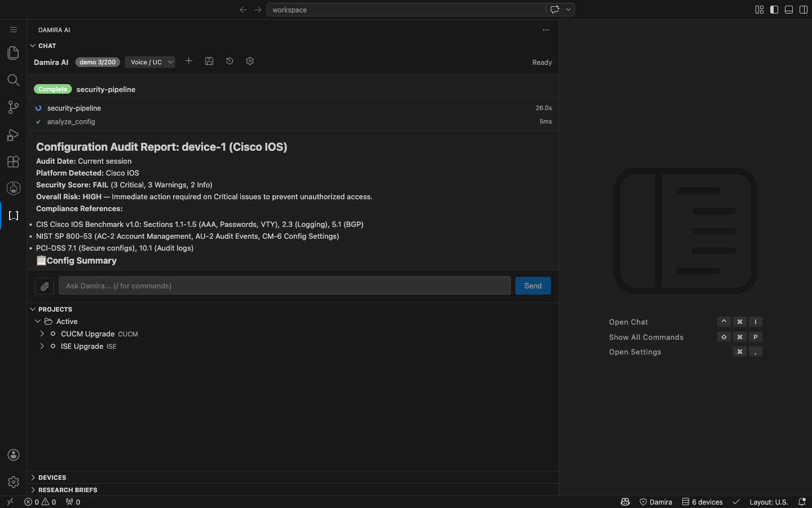This screenshot has width=812, height=508.
Task: Click 6 devices in status bar
Action: point(702,502)
